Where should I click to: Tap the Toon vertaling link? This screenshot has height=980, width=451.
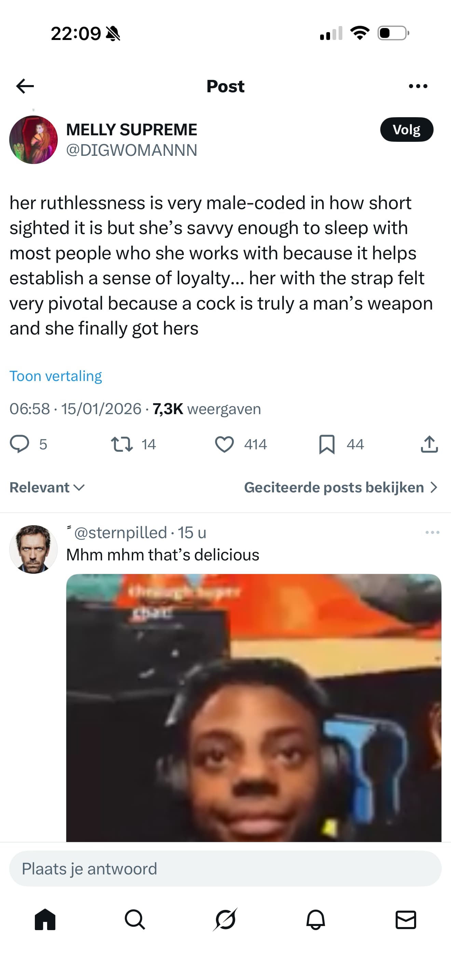point(55,376)
